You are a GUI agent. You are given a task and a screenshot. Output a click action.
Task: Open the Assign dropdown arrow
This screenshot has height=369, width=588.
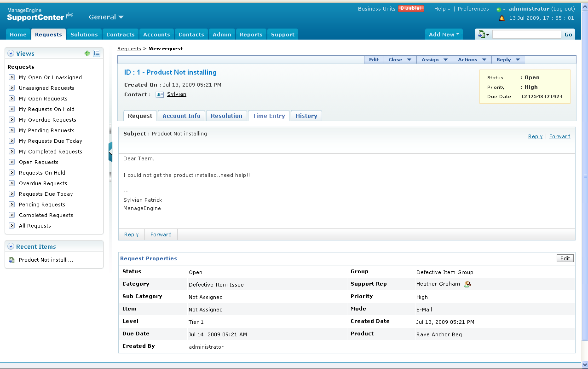[445, 59]
